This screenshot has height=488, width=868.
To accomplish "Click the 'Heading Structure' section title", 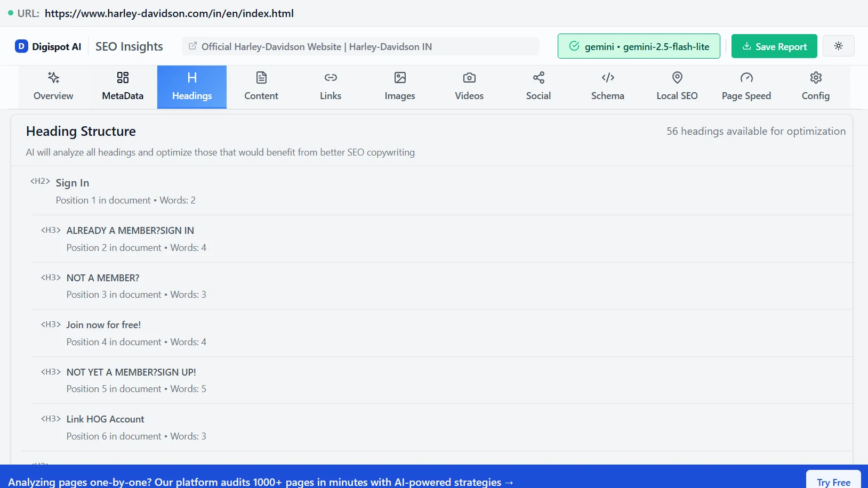I will click(81, 131).
